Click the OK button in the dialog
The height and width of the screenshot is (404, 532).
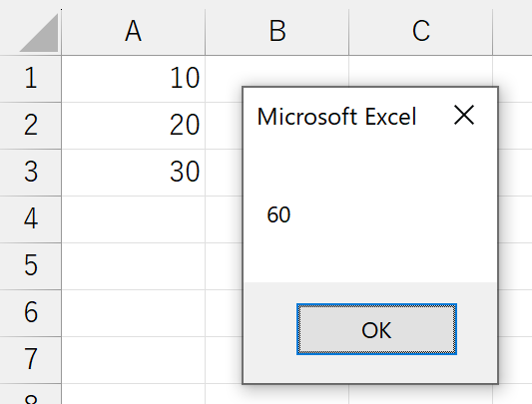(376, 329)
